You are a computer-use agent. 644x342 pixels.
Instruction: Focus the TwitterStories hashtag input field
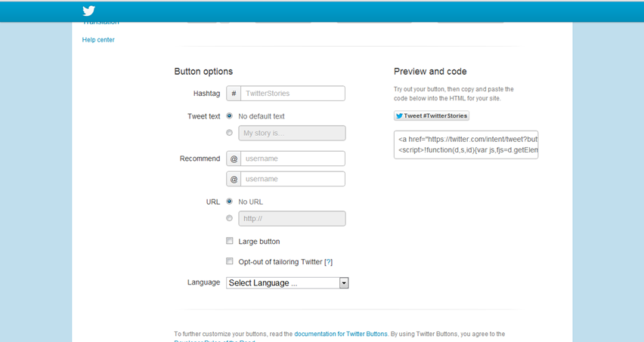(293, 94)
